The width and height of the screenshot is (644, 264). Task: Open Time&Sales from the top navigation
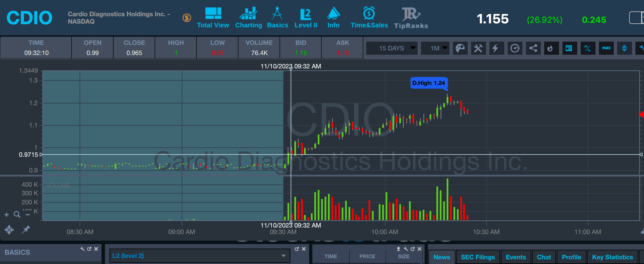(369, 18)
